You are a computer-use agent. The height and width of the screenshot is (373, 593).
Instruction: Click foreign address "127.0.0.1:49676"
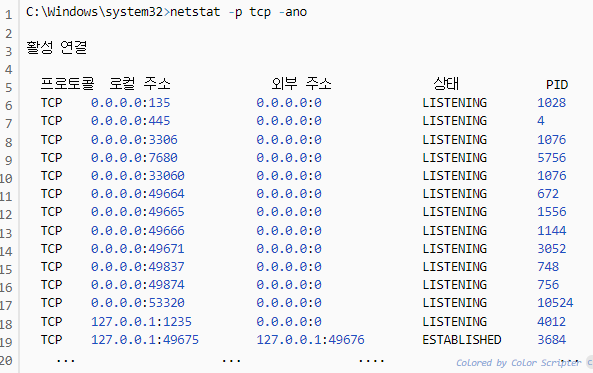tap(310, 340)
